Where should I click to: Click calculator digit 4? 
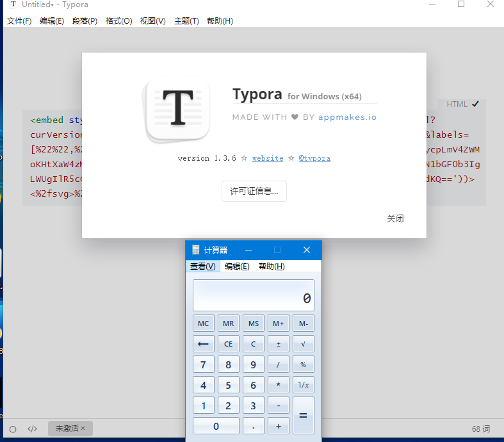tap(204, 385)
